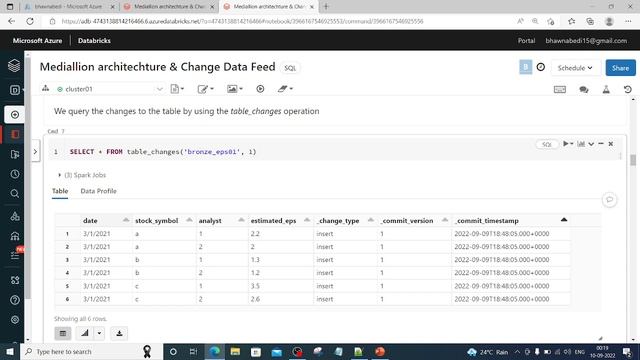Open the Comments speech bubble icon

tap(584, 89)
